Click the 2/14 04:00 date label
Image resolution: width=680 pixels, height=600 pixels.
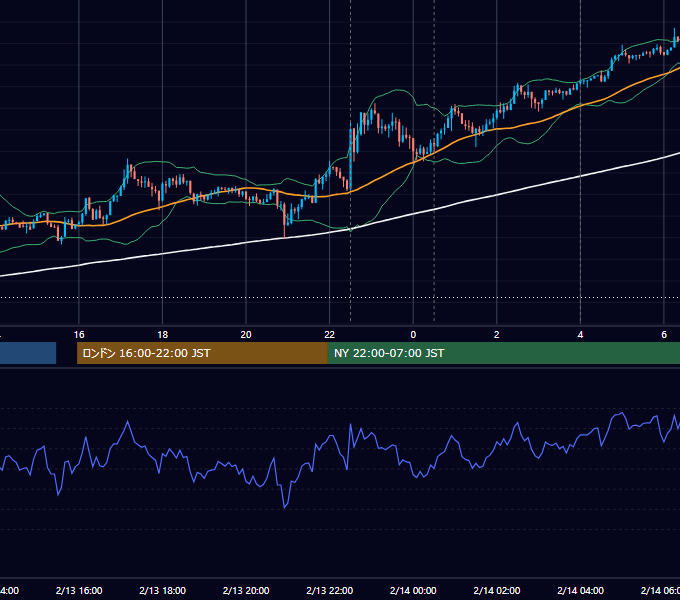tap(580, 590)
